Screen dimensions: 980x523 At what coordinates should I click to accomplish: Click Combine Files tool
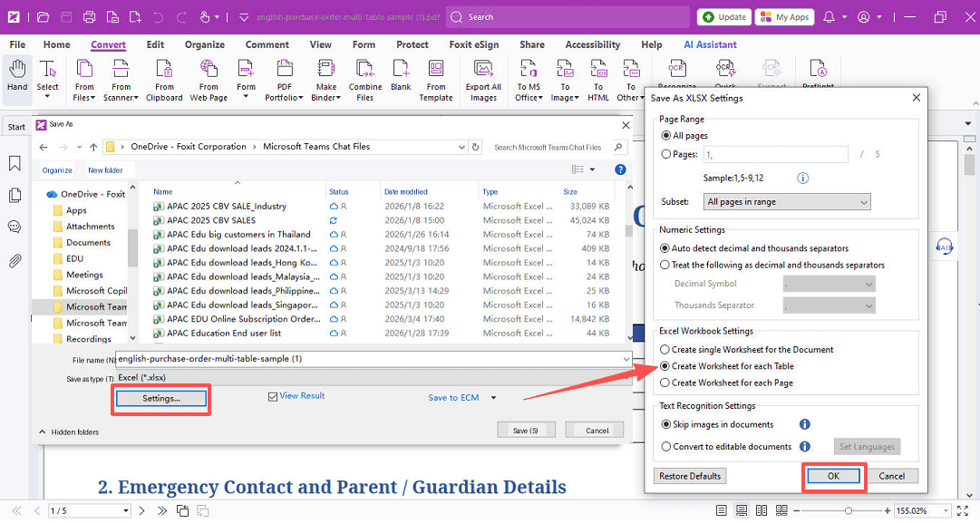[x=365, y=80]
